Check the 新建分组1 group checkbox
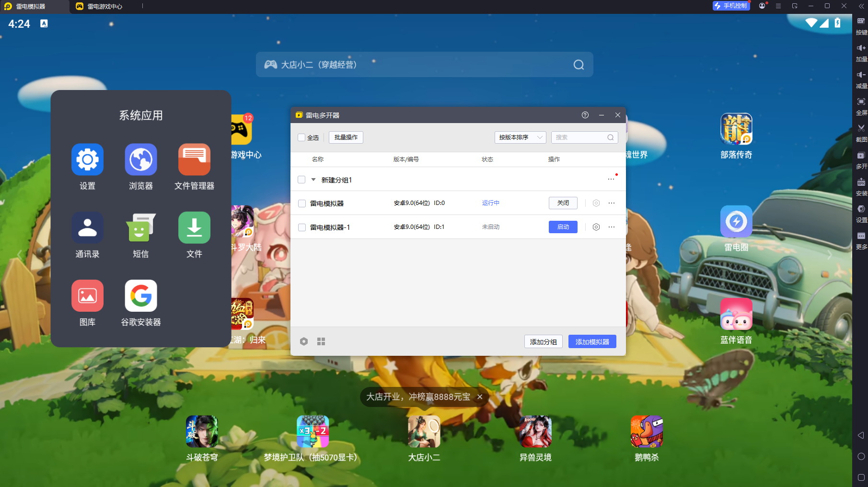This screenshot has height=487, width=868. (301, 180)
